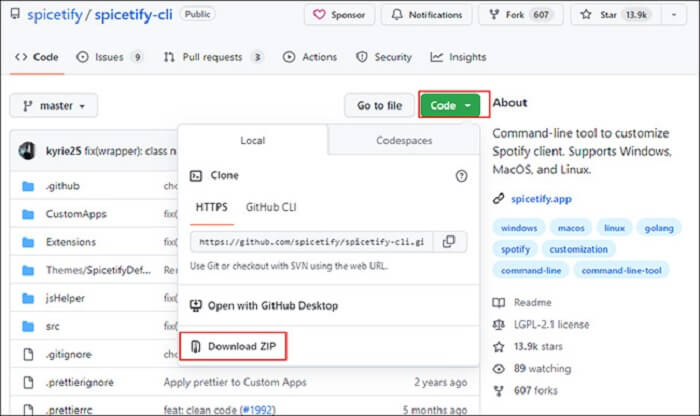Click the windows topic tag
Screen dimensions: 700x416
click(x=519, y=228)
